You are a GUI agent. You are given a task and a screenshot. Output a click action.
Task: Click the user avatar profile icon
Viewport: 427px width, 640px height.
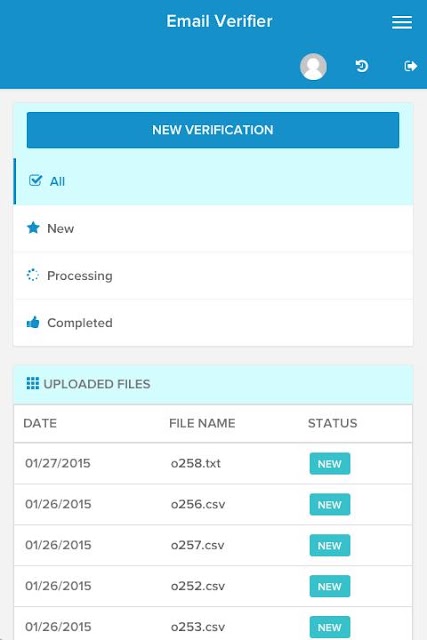(313, 66)
